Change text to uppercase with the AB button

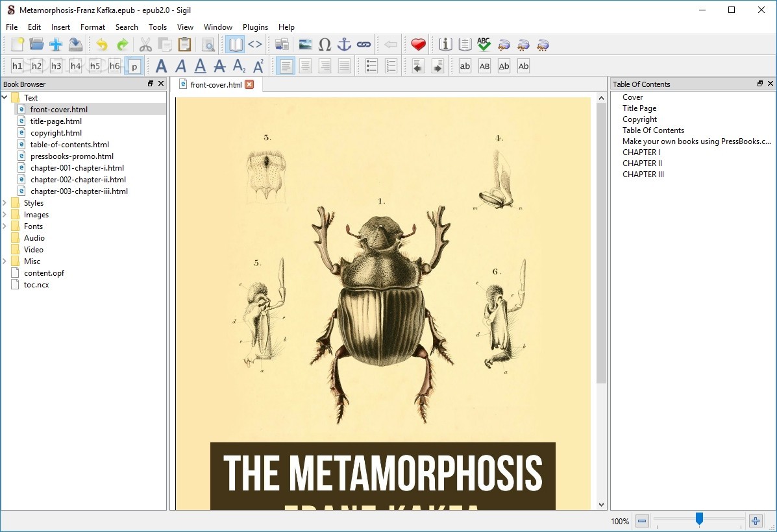tap(484, 66)
